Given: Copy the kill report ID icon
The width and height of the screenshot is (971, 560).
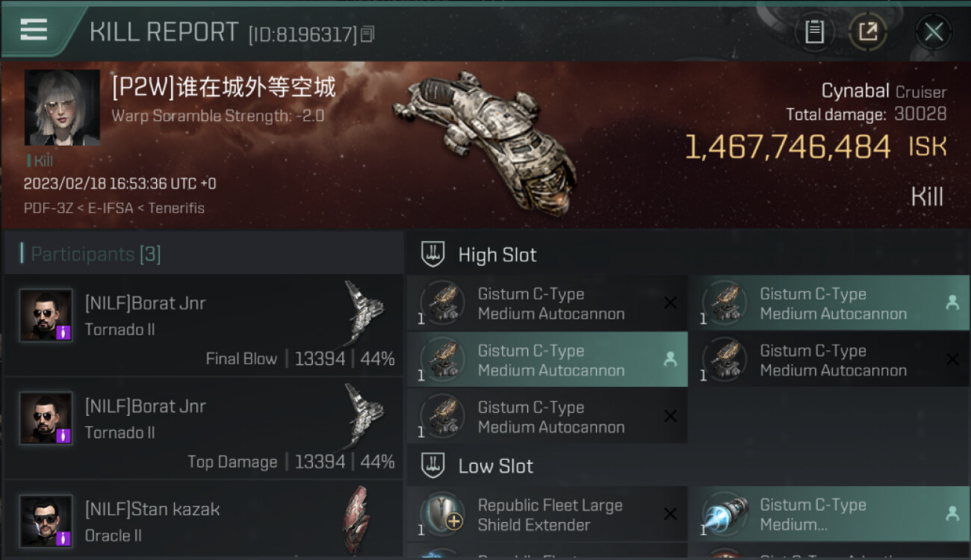Looking at the screenshot, I should [x=367, y=34].
